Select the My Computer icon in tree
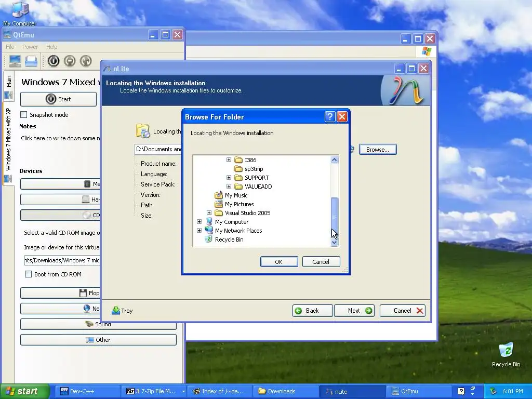532x399 pixels. pos(209,221)
